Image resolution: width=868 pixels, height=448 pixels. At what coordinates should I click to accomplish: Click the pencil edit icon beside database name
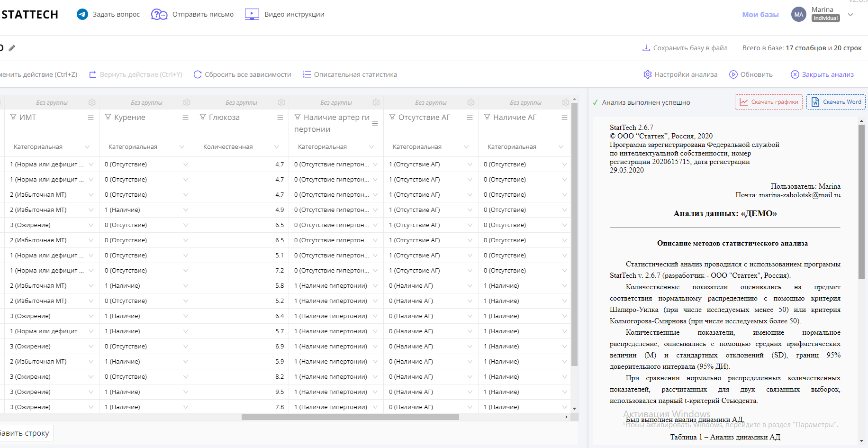tap(12, 48)
